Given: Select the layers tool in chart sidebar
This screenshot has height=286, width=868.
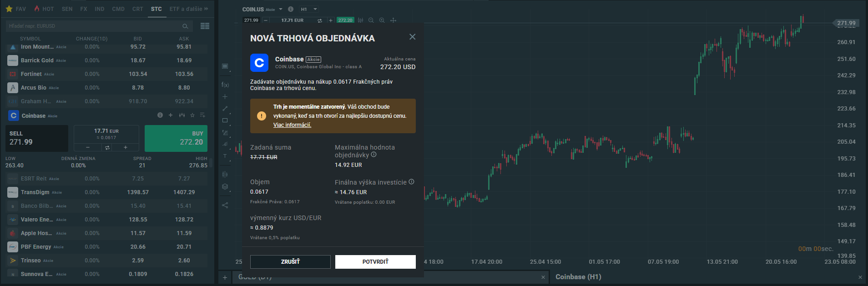Looking at the screenshot, I should 225,187.
